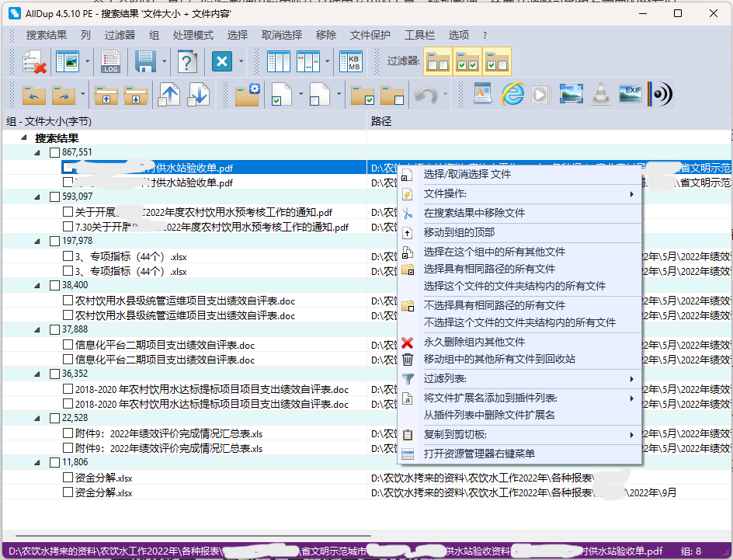Screen dimensions: 733x560
Task: Click the horizontal scrollbar at the bottom
Action: point(193,536)
